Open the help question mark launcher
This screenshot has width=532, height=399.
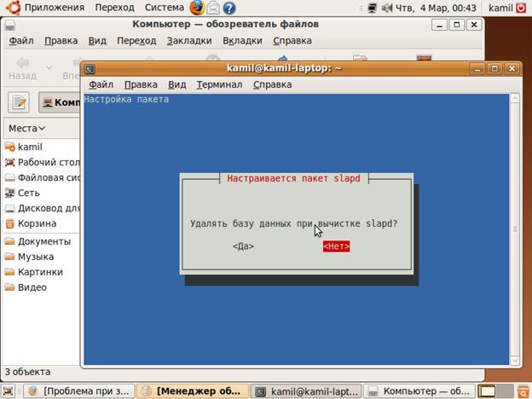229,9
